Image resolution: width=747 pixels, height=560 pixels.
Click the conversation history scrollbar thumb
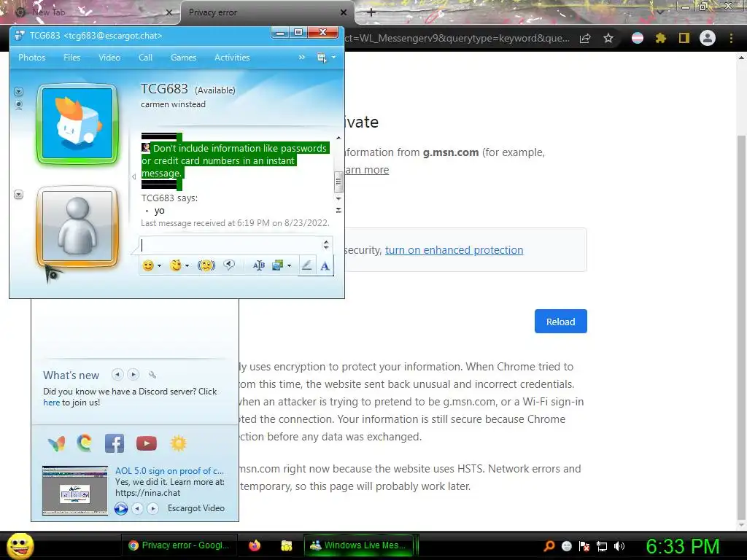338,181
